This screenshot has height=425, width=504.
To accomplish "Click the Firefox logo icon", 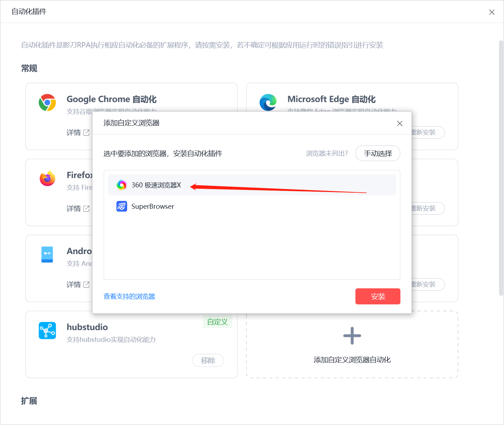I will pyautogui.click(x=48, y=178).
